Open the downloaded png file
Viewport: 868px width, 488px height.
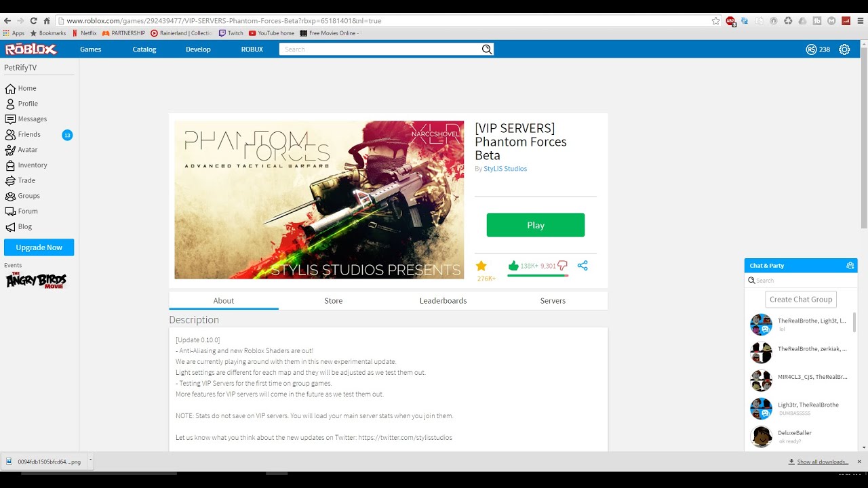pyautogui.click(x=44, y=462)
